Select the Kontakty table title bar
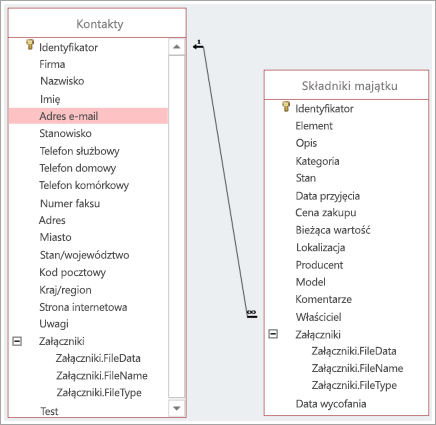The image size is (436, 425). 97,23
